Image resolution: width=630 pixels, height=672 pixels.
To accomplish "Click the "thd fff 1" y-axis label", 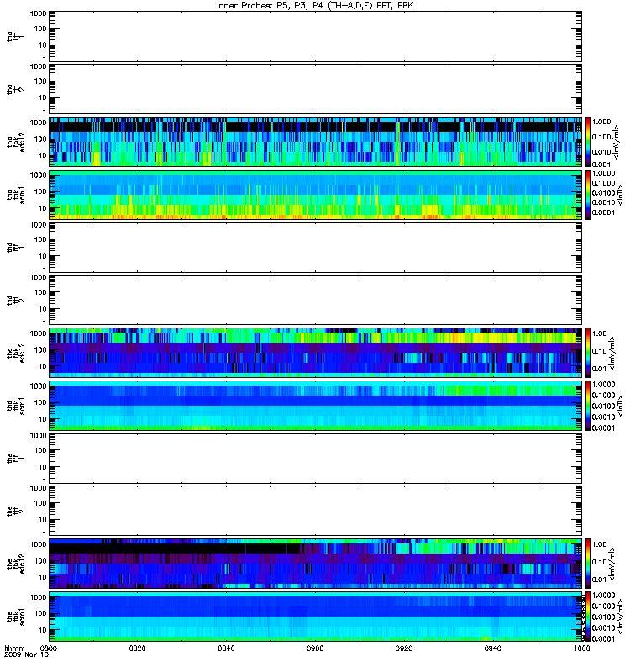I will click(x=15, y=248).
